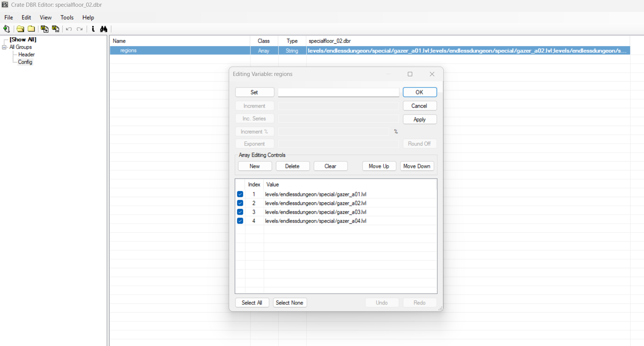Select the [Show All] tree item

click(23, 40)
